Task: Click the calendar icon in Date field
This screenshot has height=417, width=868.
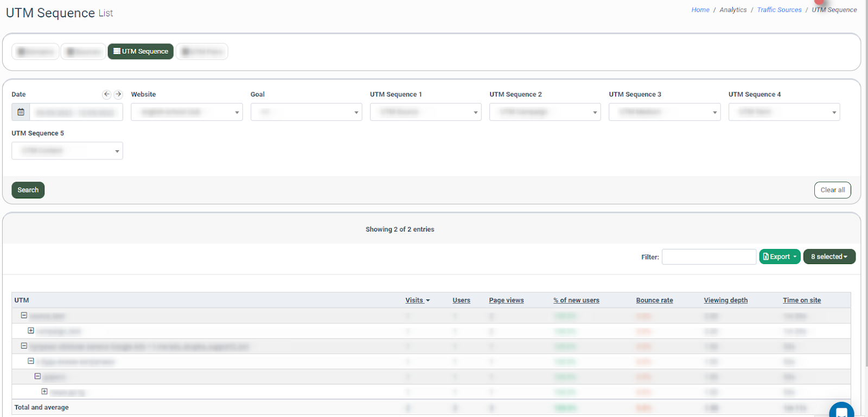Action: [x=21, y=112]
